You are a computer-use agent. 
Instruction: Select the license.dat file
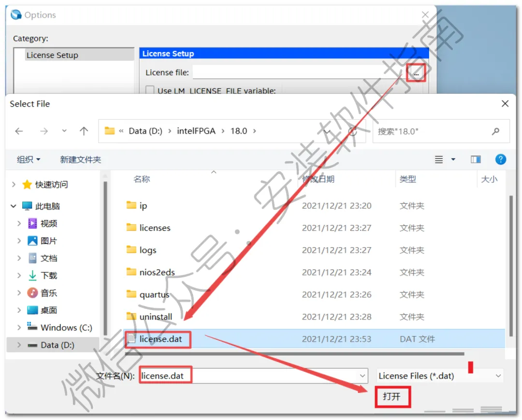tap(315, 339)
